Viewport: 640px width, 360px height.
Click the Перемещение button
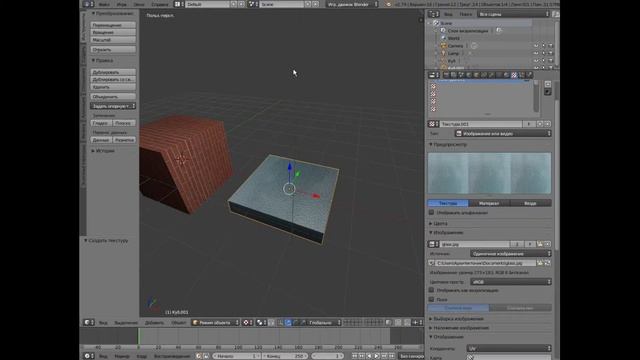113,25
